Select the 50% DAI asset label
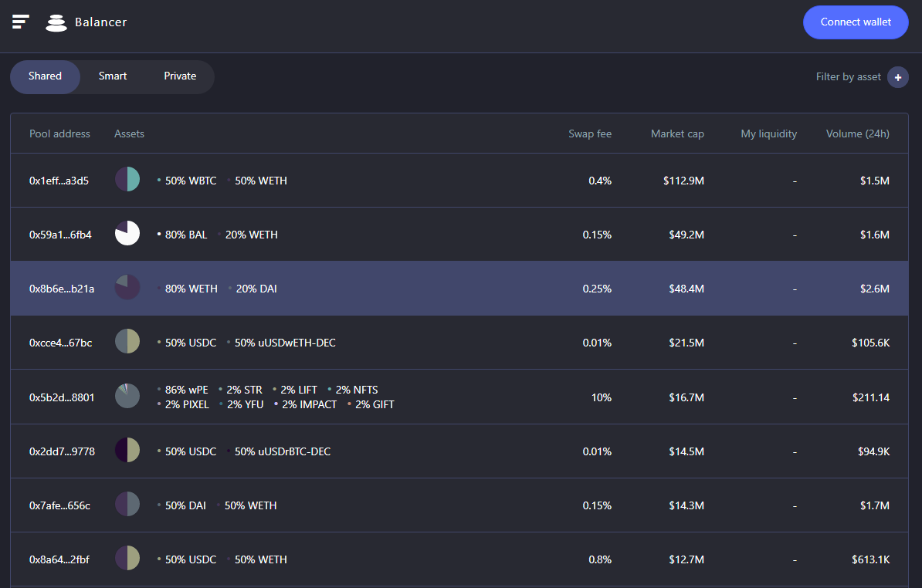Screen dimensions: 922x588 coord(185,505)
